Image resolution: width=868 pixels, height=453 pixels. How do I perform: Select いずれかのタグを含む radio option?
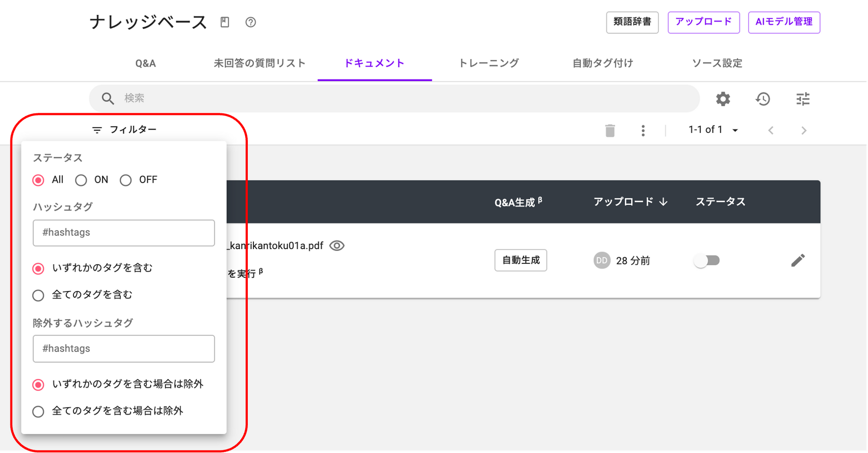(38, 269)
